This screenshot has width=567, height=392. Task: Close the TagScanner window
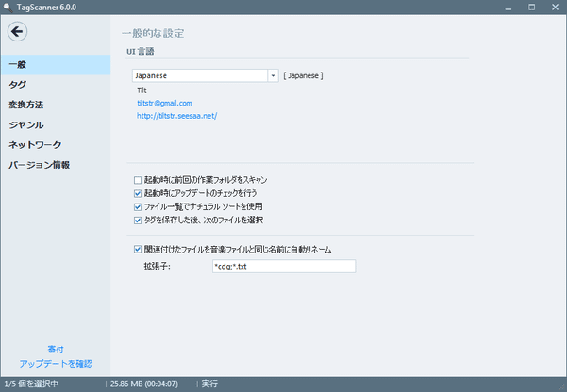coord(555,8)
